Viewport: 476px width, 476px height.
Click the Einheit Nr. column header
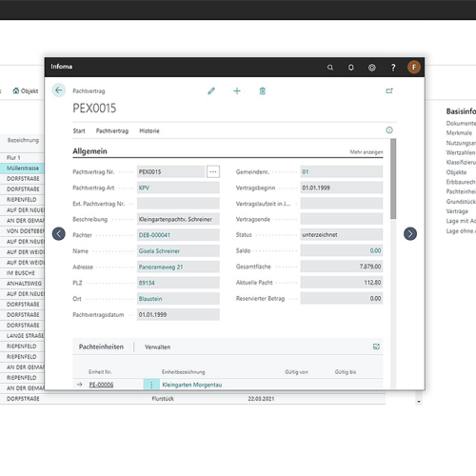point(100,372)
